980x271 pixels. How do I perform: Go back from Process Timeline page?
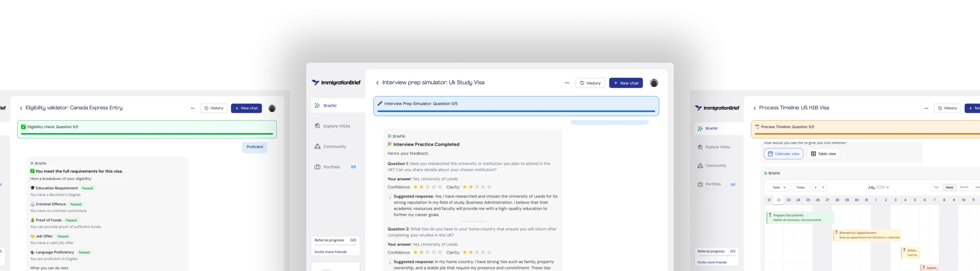point(755,108)
